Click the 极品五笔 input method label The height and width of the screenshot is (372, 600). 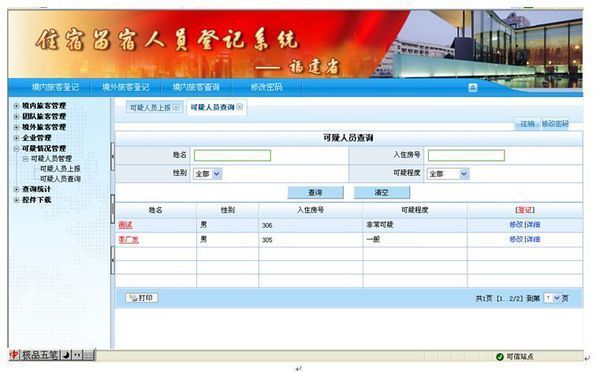(40, 355)
